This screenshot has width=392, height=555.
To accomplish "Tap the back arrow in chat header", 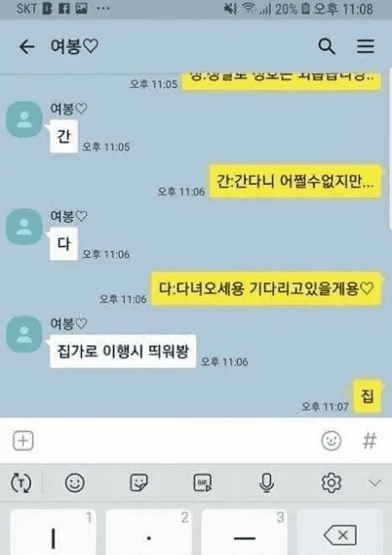I will pyautogui.click(x=27, y=46).
